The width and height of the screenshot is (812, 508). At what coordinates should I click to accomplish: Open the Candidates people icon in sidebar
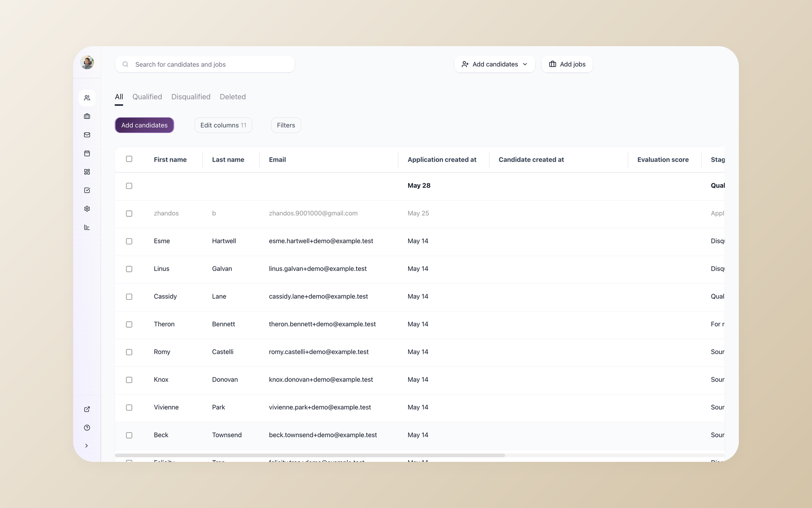(87, 98)
